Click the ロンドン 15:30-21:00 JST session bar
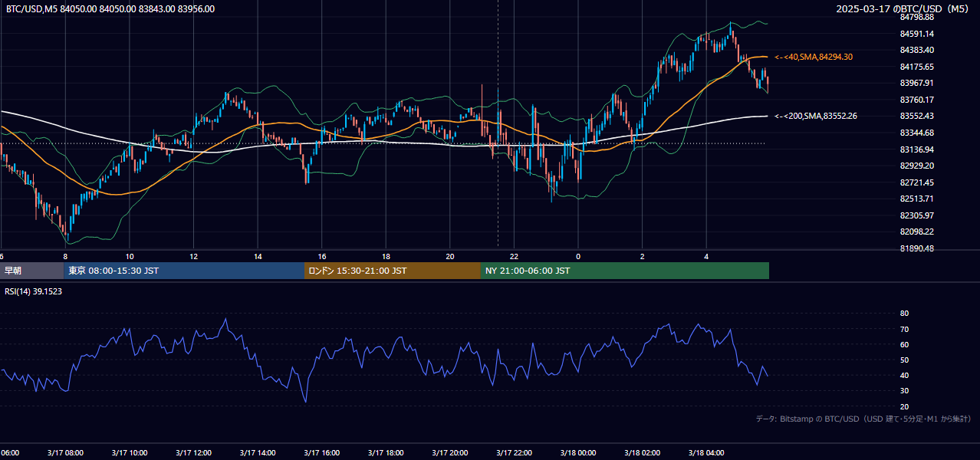Screen dimensions: 980x460 pos(393,271)
